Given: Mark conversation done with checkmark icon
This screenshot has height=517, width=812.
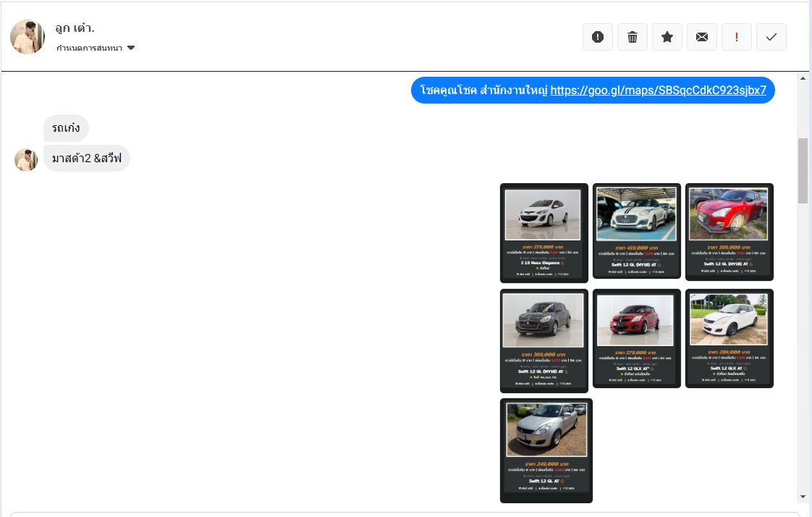Looking at the screenshot, I should coord(771,37).
